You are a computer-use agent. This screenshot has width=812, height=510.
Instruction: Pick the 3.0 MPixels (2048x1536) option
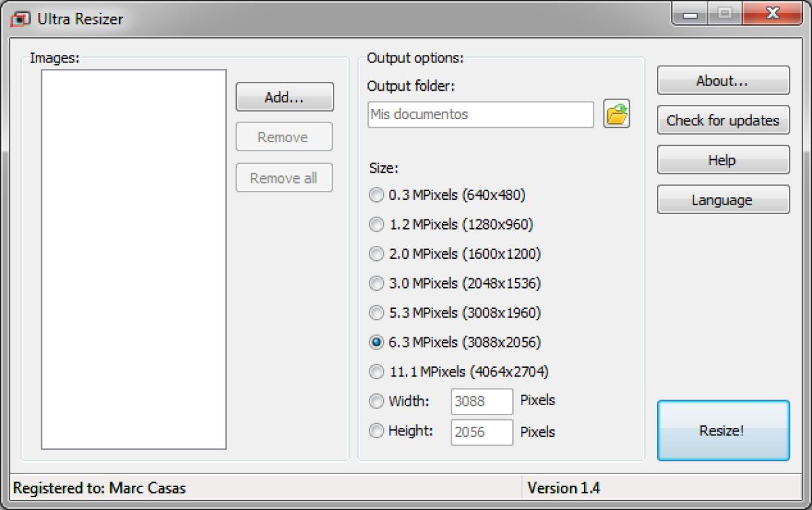376,283
